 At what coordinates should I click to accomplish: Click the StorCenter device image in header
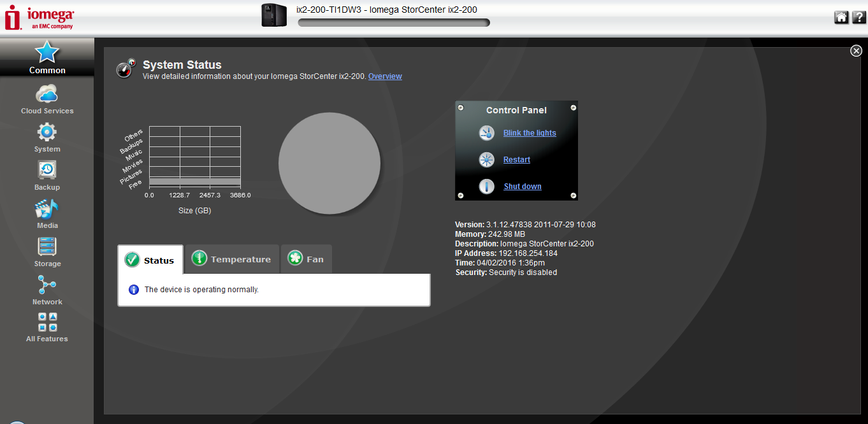pyautogui.click(x=275, y=15)
